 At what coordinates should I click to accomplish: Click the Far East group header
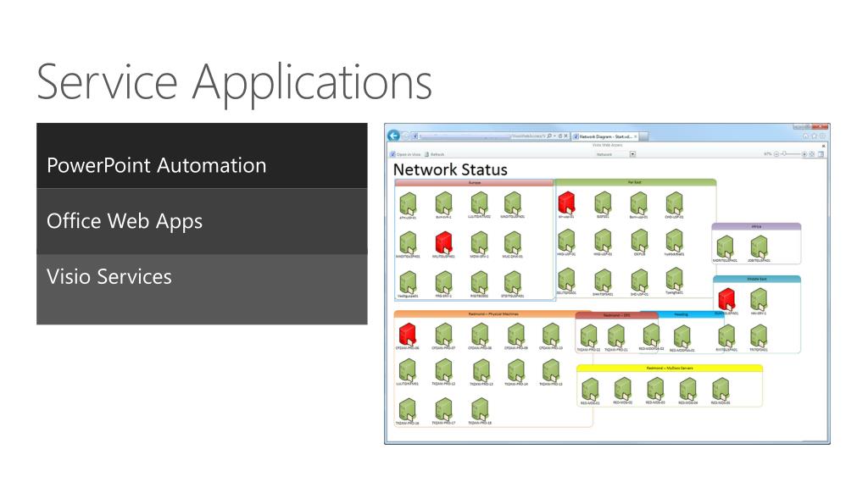pyautogui.click(x=635, y=182)
